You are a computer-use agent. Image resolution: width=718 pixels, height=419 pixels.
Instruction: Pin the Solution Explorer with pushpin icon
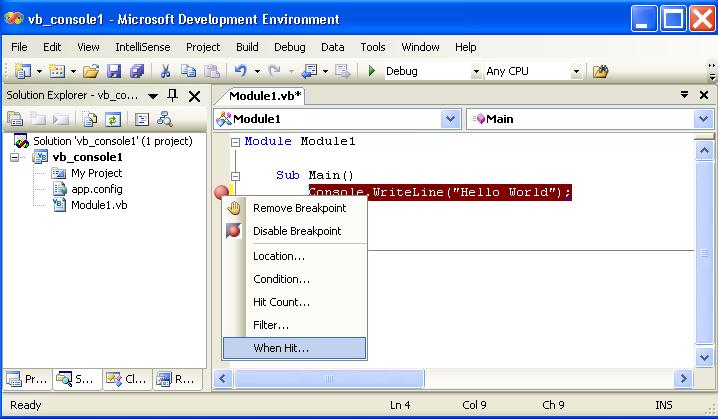click(x=173, y=95)
